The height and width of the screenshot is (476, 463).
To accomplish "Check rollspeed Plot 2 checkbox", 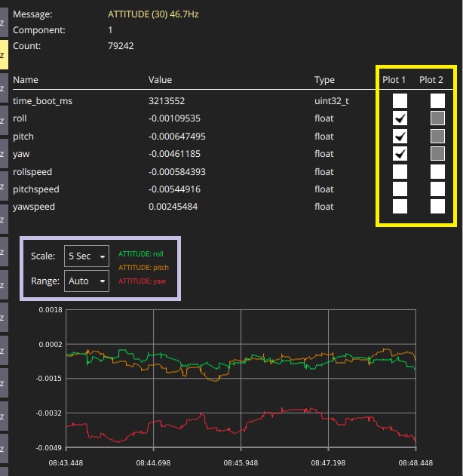I will tap(437, 171).
